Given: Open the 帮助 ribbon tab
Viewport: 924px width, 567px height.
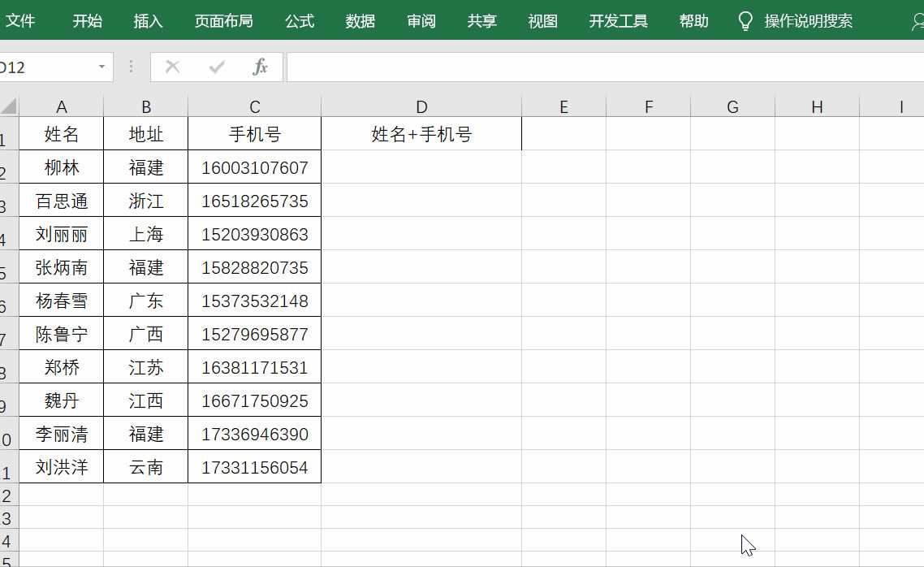Looking at the screenshot, I should [x=693, y=21].
